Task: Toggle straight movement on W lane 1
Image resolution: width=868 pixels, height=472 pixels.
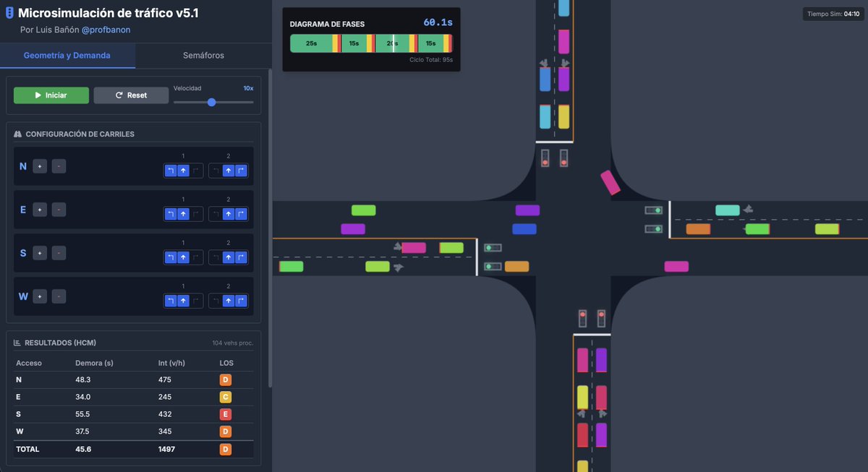Action: coord(183,301)
